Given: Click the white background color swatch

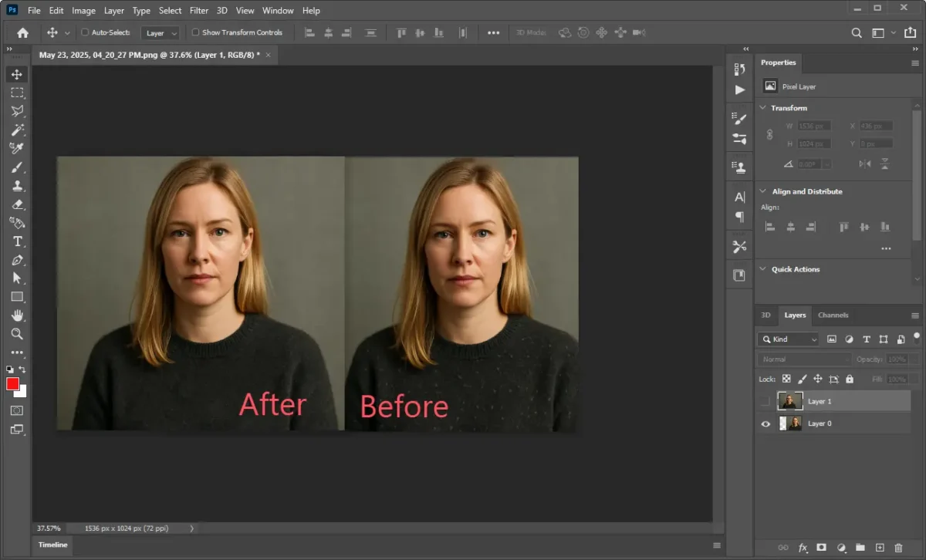Looking at the screenshot, I should [22, 392].
